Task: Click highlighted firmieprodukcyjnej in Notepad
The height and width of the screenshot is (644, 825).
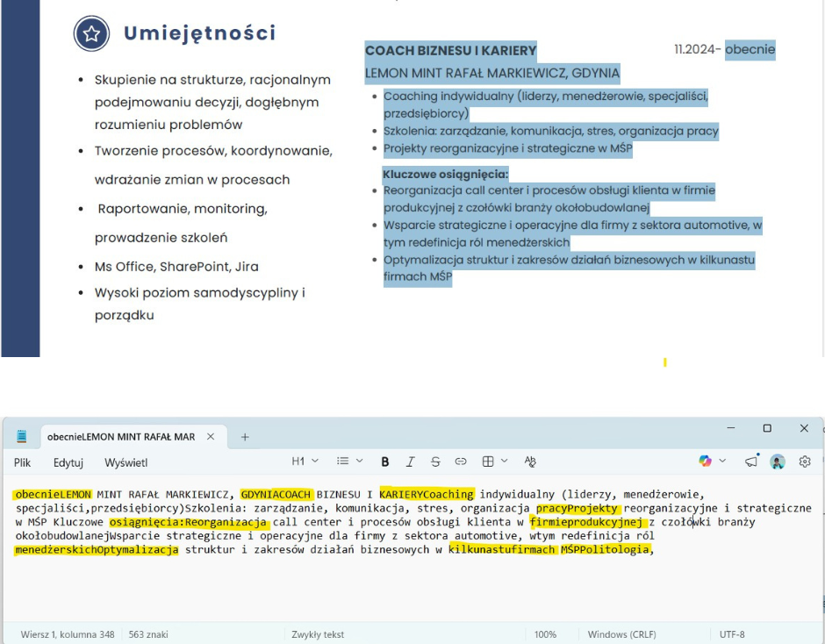Action: tap(585, 522)
